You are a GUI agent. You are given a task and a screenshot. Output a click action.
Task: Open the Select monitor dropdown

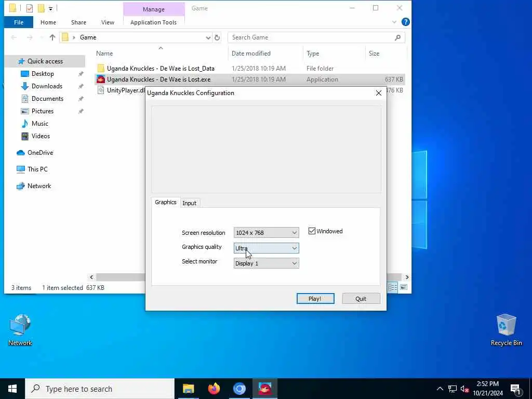pos(267,263)
